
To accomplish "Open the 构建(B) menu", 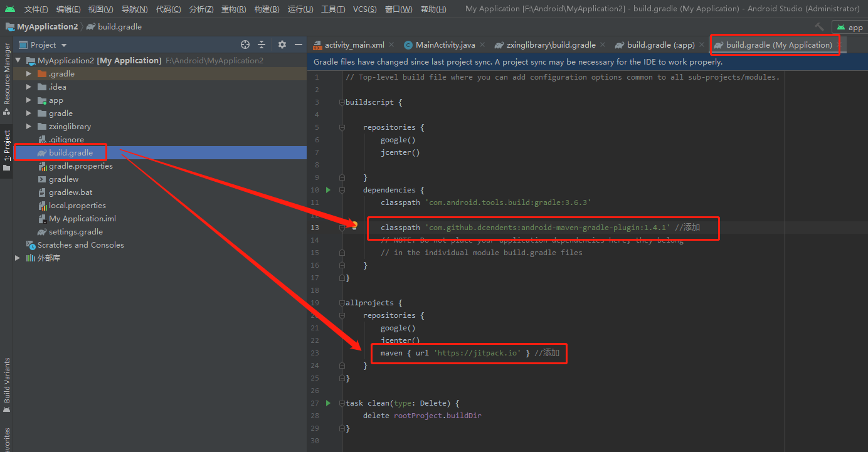I will point(267,9).
